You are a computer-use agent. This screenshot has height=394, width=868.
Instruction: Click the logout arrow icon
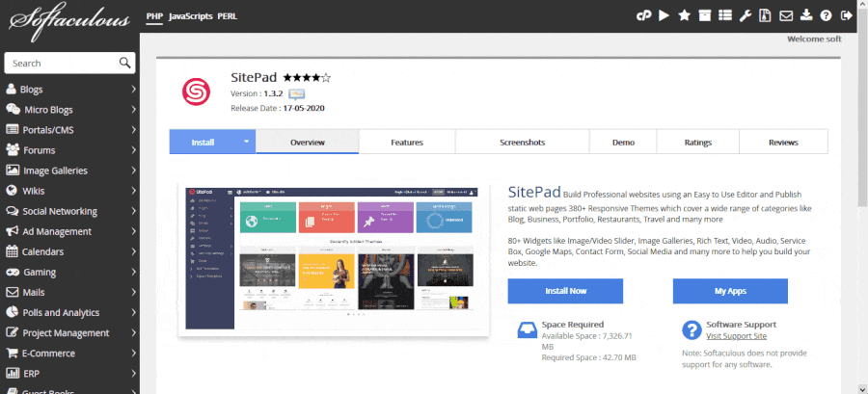(x=847, y=15)
